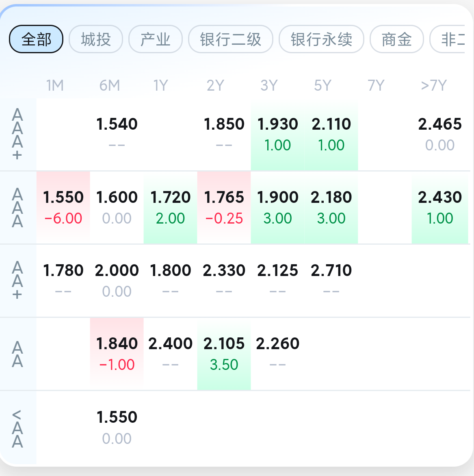Select the AA+ rating row label
The image size is (474, 476).
click(x=17, y=280)
